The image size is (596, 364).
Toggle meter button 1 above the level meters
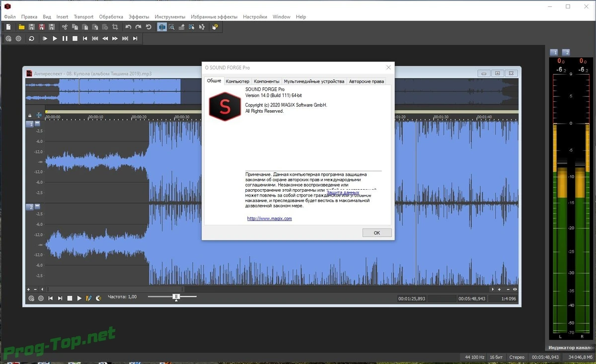pos(554,52)
